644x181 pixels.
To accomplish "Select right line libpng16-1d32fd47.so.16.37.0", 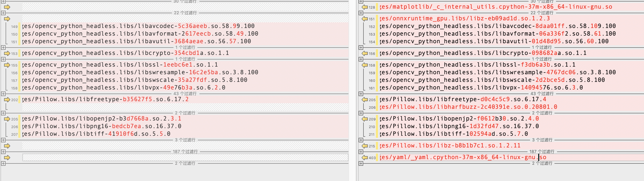I will (x=511, y=126).
